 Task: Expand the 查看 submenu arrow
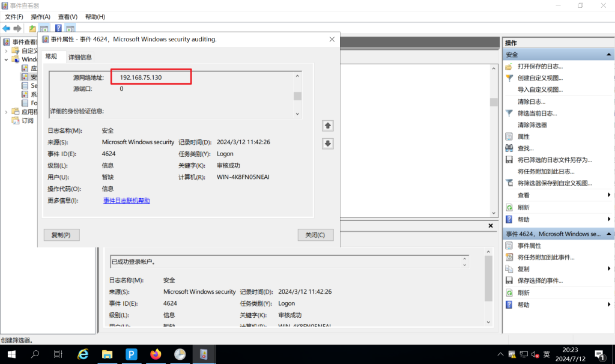coord(609,195)
